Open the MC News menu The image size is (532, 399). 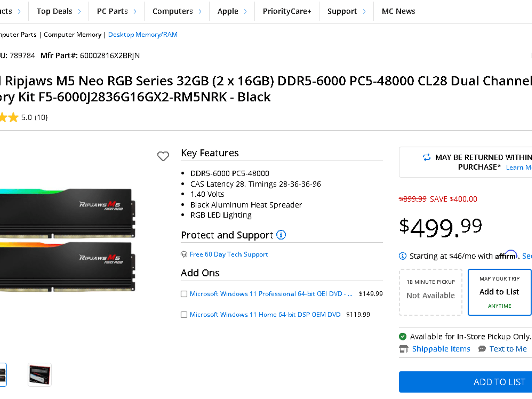(x=398, y=11)
